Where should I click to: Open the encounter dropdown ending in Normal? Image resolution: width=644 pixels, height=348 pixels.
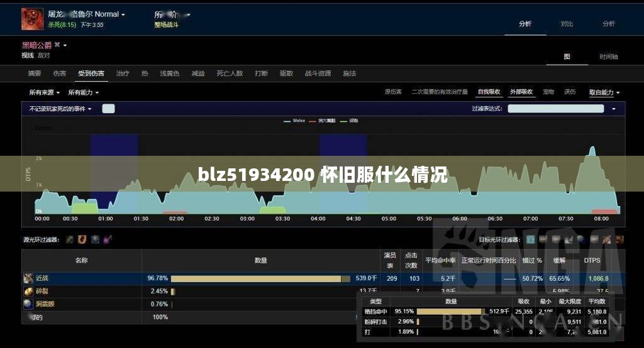86,14
